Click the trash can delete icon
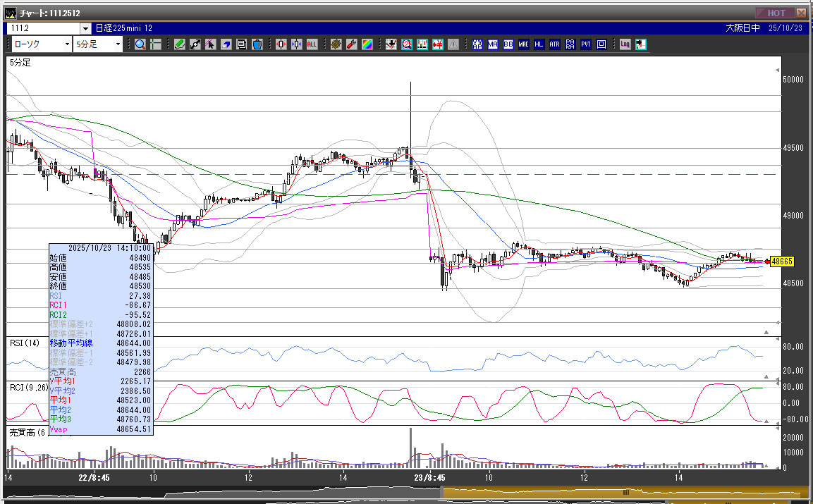This screenshot has height=504, width=813. click(x=257, y=44)
